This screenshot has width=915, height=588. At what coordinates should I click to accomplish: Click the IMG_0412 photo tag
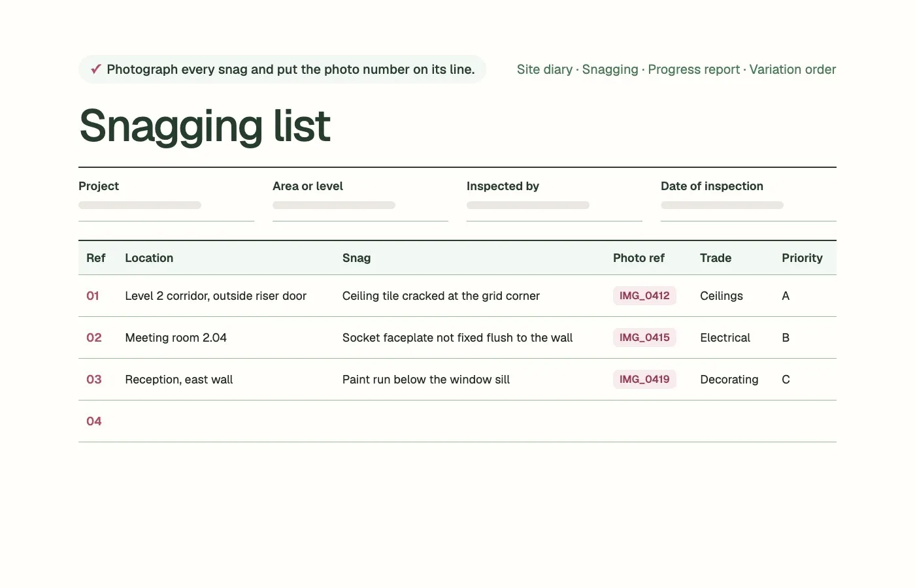click(644, 296)
